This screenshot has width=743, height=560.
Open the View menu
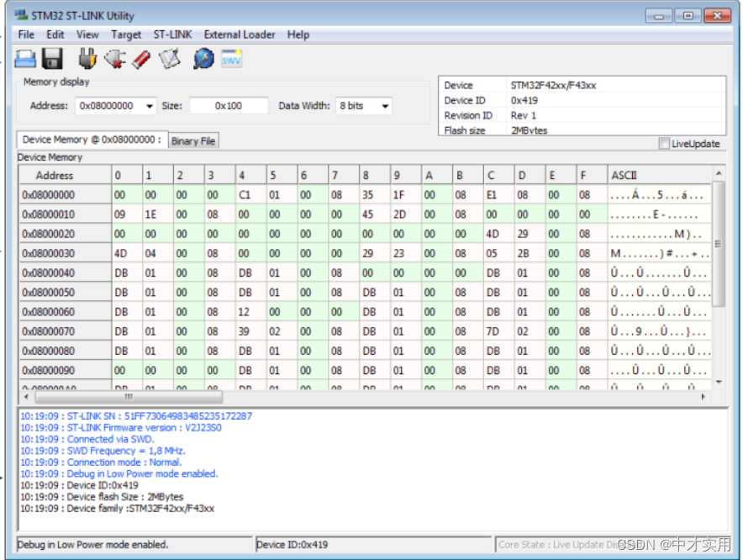click(x=87, y=34)
